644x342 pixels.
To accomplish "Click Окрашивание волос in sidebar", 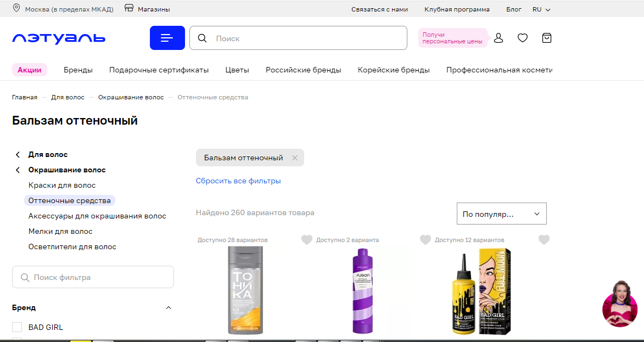I will pos(67,170).
